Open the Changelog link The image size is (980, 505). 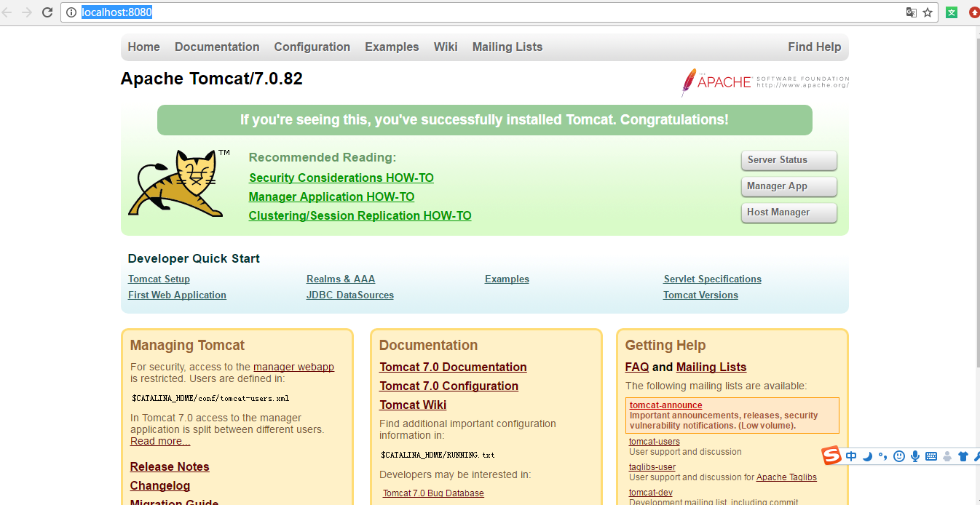(x=160, y=485)
